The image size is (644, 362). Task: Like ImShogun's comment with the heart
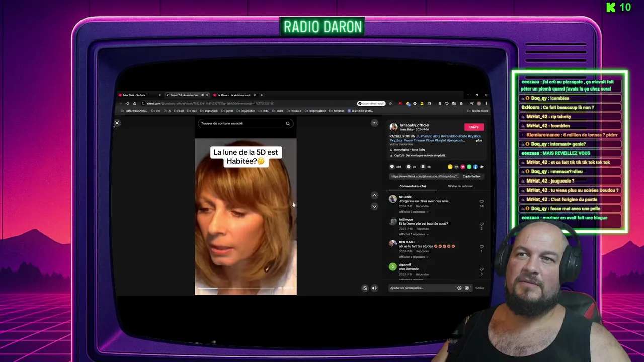pos(481,224)
